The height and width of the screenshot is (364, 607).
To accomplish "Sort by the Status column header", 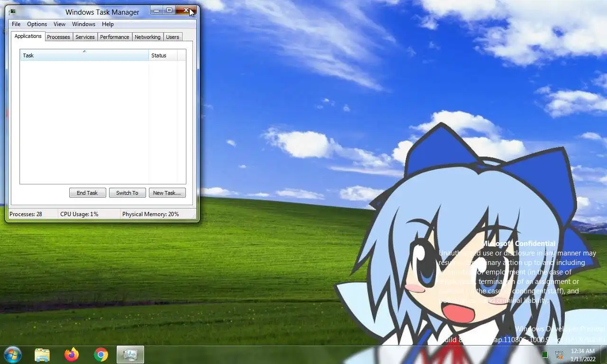I will point(163,55).
